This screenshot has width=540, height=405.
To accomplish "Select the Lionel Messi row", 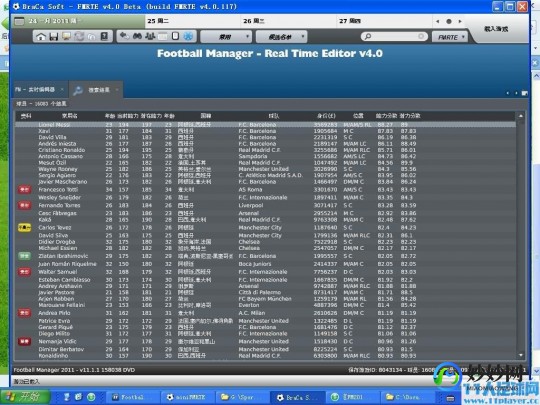I will coord(265,125).
